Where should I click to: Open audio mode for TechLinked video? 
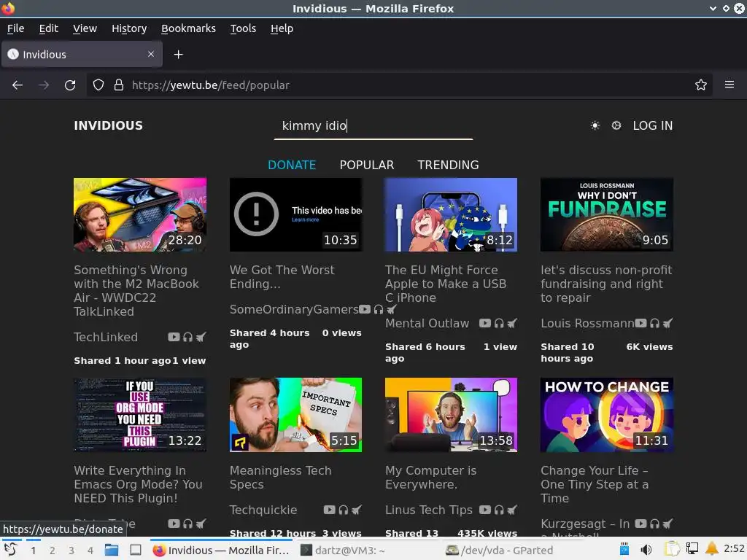(x=187, y=337)
